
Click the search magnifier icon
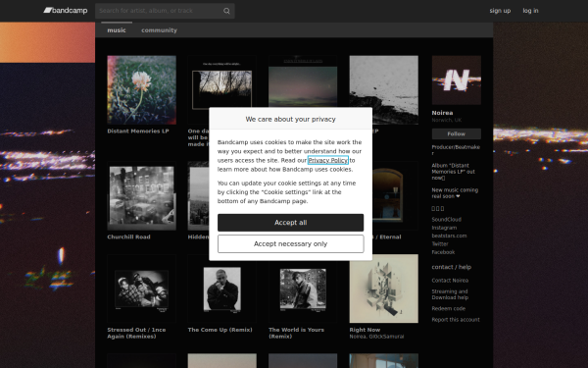click(226, 11)
